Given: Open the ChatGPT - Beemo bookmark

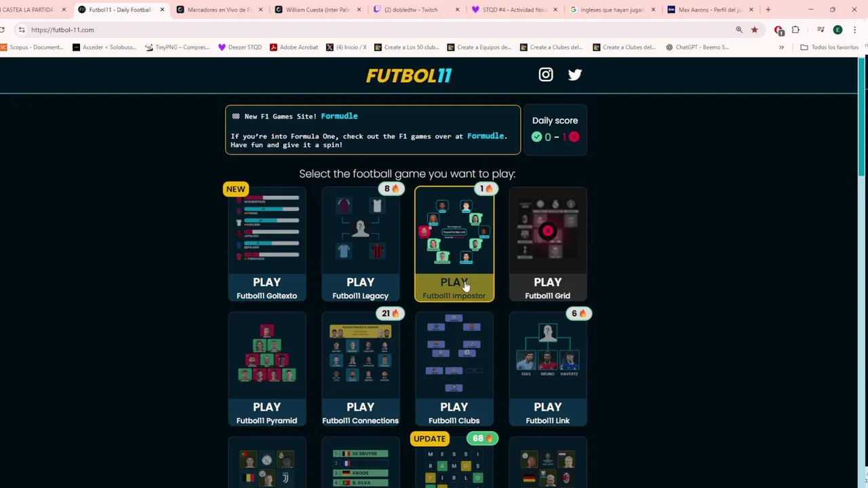Looking at the screenshot, I should [697, 47].
